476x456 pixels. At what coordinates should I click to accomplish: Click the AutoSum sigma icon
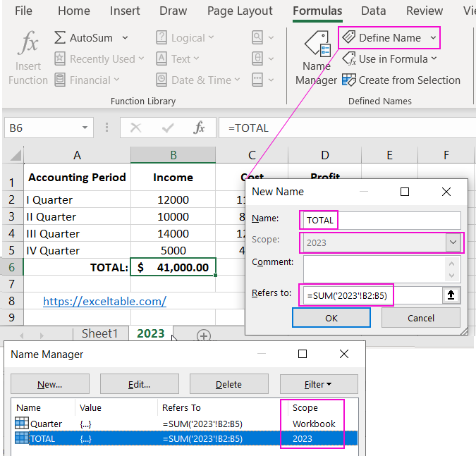[x=60, y=38]
